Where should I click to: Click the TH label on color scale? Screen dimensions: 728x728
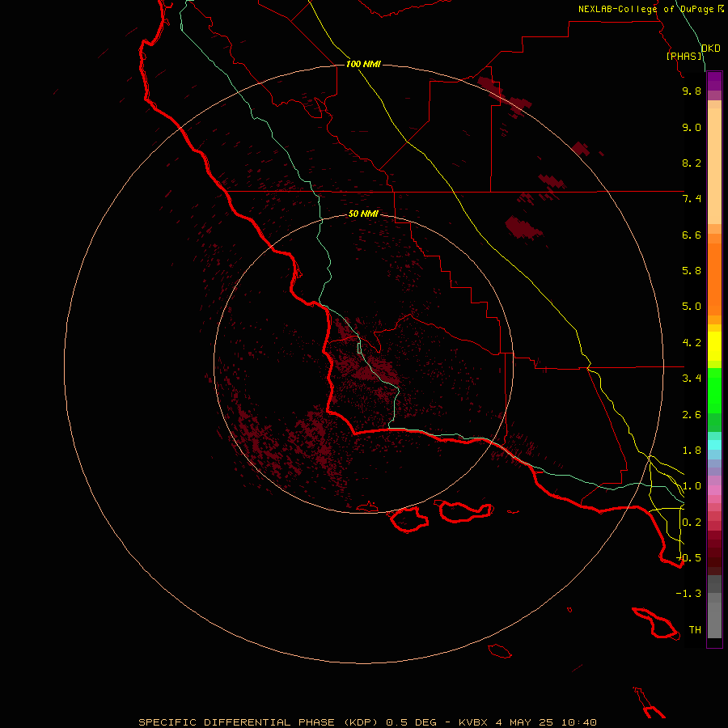(695, 630)
